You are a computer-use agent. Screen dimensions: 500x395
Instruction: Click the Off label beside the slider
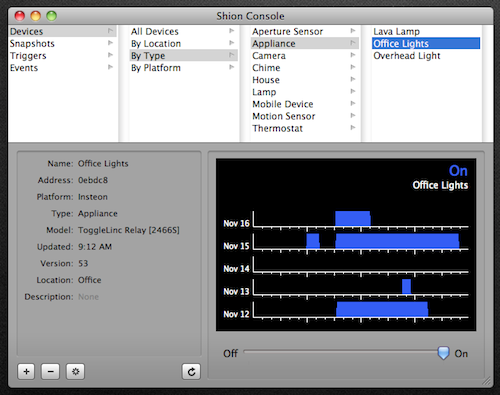[230, 353]
